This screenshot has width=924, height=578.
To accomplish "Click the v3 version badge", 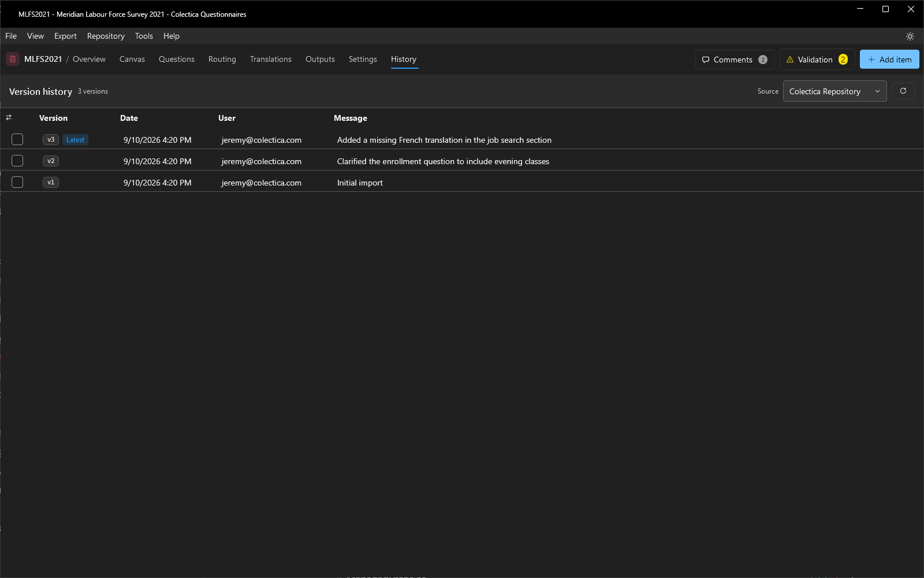I will 51,139.
